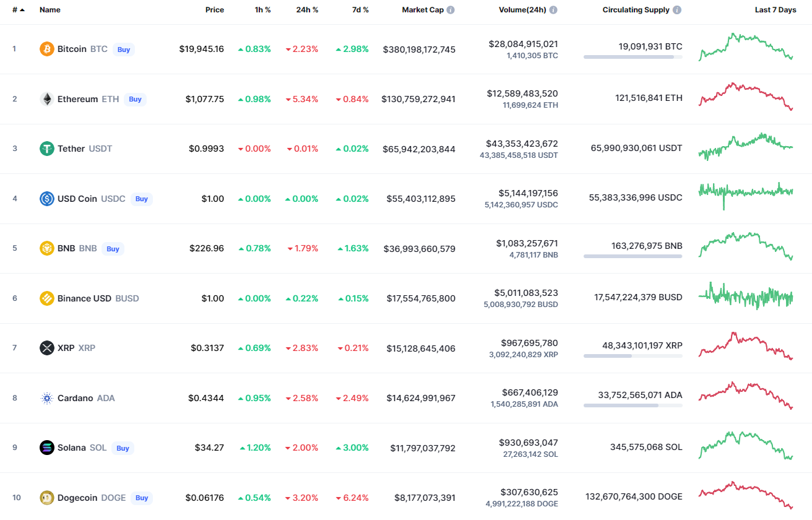The image size is (812, 520).
Task: Click the rank sort arrow beside #
Action: click(x=23, y=10)
